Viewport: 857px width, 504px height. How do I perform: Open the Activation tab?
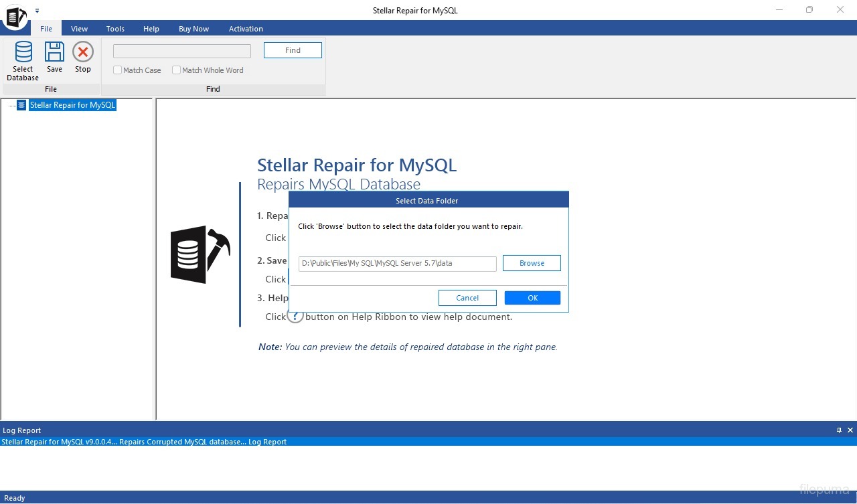246,29
